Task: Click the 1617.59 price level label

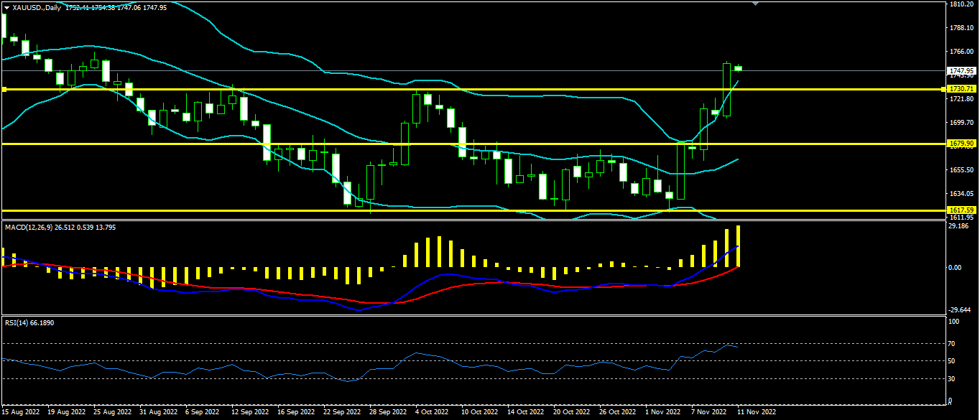Action: click(961, 210)
